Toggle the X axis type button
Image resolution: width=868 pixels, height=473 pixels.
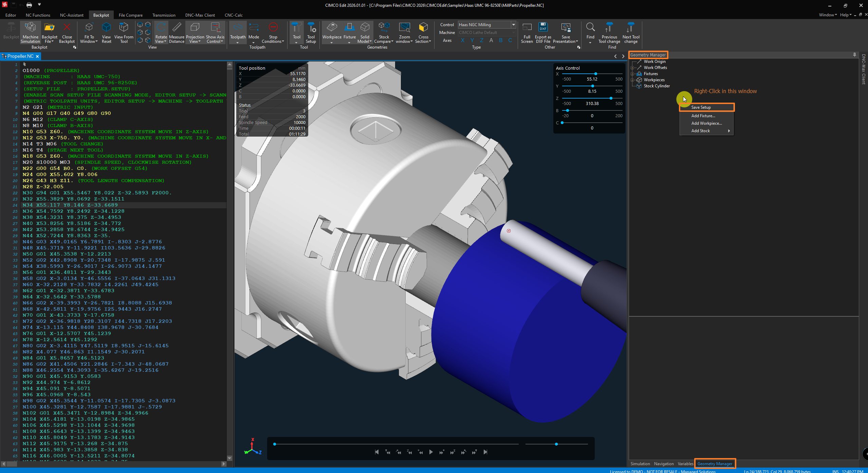pos(462,40)
